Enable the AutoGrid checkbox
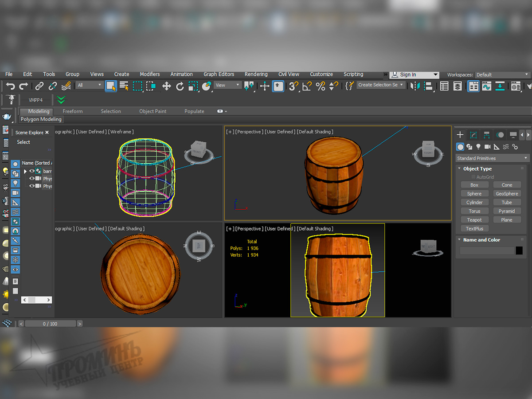Screen dimensions: 532x399 [x=473, y=176]
